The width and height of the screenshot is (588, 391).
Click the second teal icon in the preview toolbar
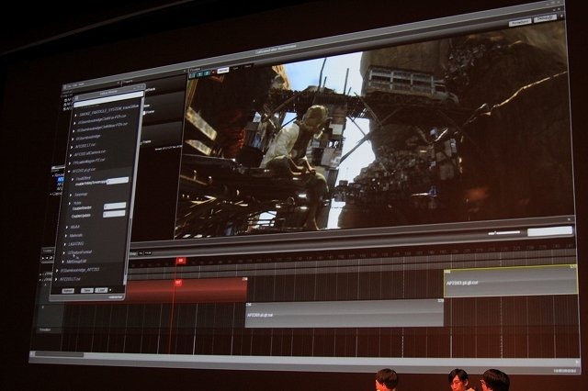pos(199,74)
